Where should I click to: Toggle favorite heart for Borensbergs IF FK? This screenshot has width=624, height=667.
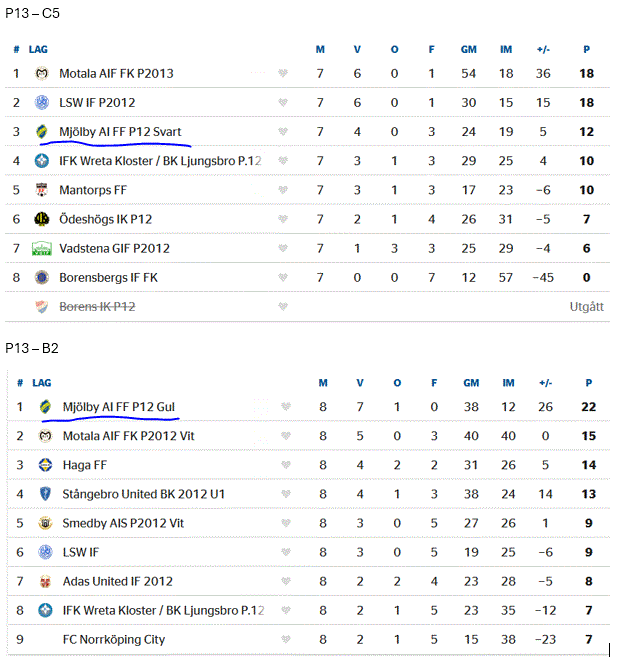click(x=283, y=277)
